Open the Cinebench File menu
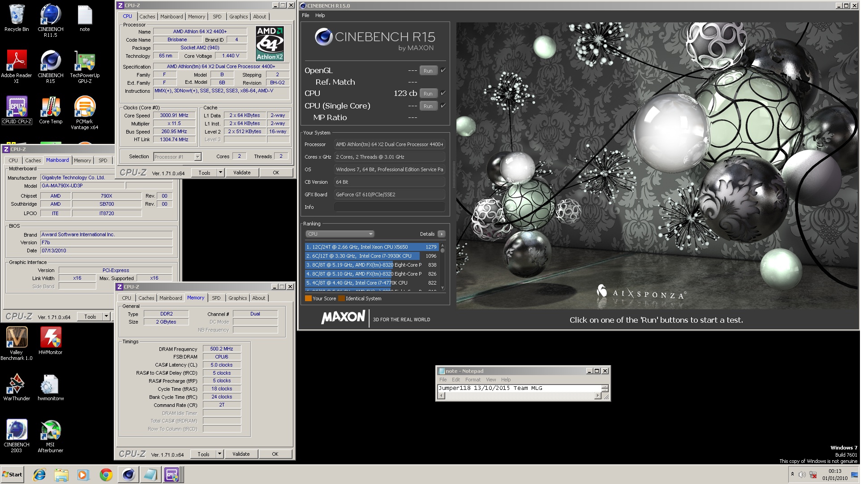The height and width of the screenshot is (484, 868). pyautogui.click(x=305, y=15)
